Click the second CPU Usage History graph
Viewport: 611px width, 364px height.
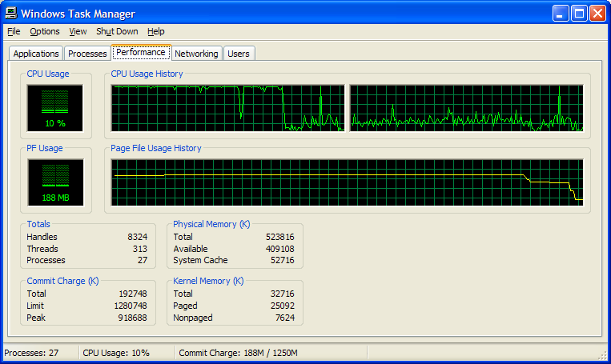(x=466, y=108)
